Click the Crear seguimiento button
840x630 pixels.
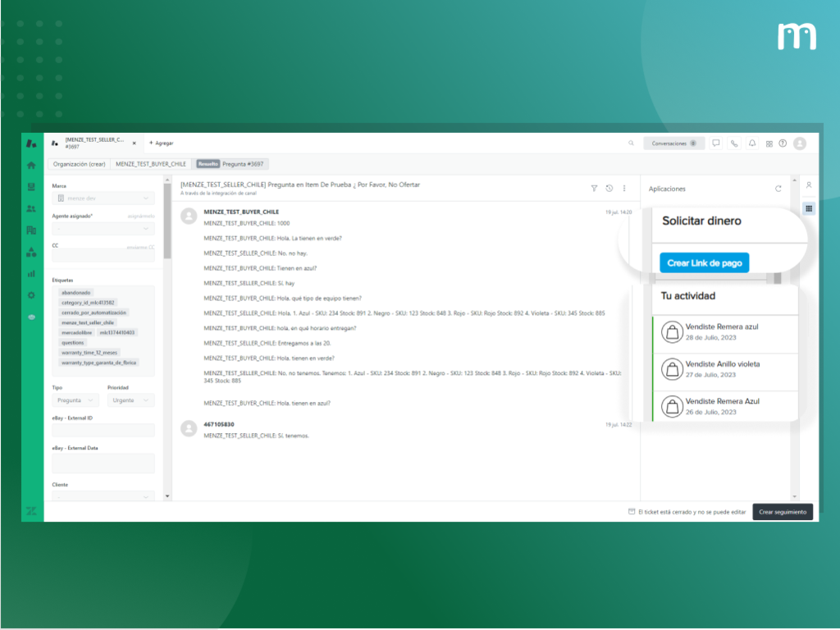(x=783, y=512)
